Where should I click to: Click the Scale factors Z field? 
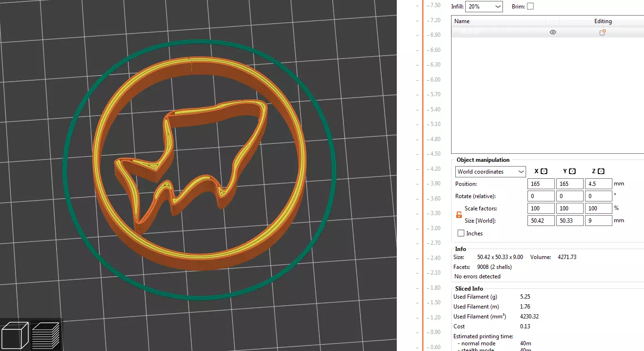598,208
